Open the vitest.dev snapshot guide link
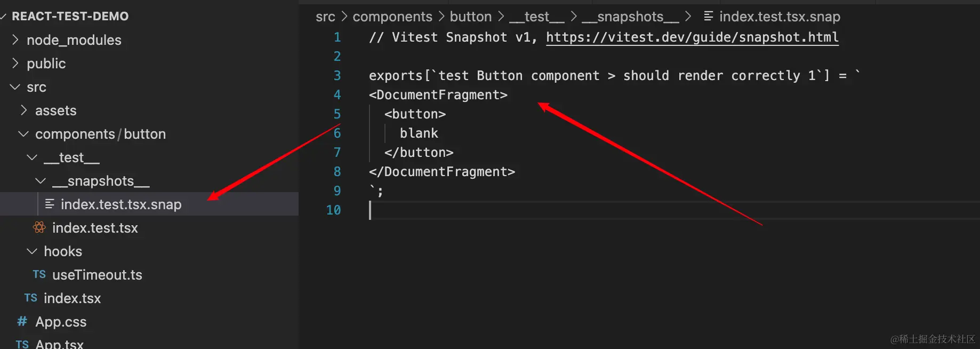Viewport: 980px width, 349px height. point(692,37)
